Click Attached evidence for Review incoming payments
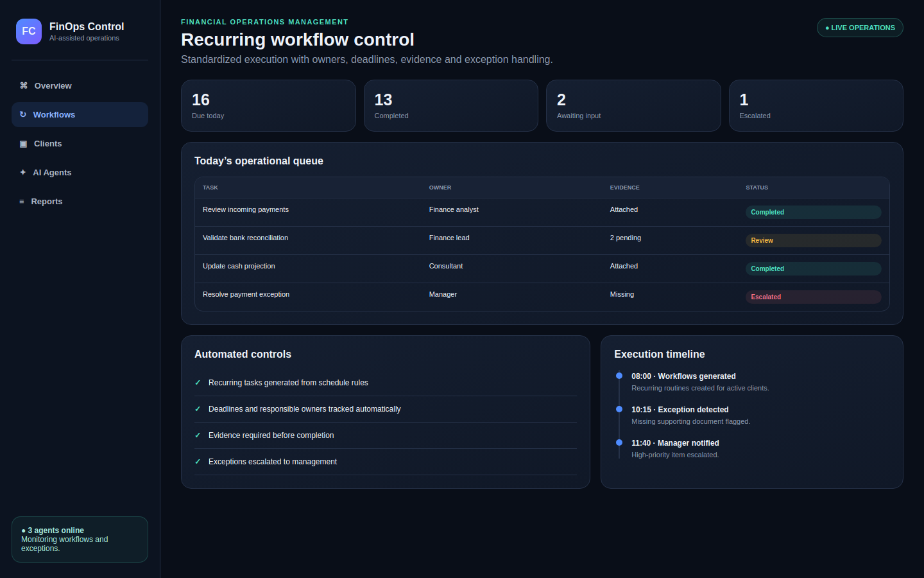This screenshot has width=924, height=578. pos(624,209)
